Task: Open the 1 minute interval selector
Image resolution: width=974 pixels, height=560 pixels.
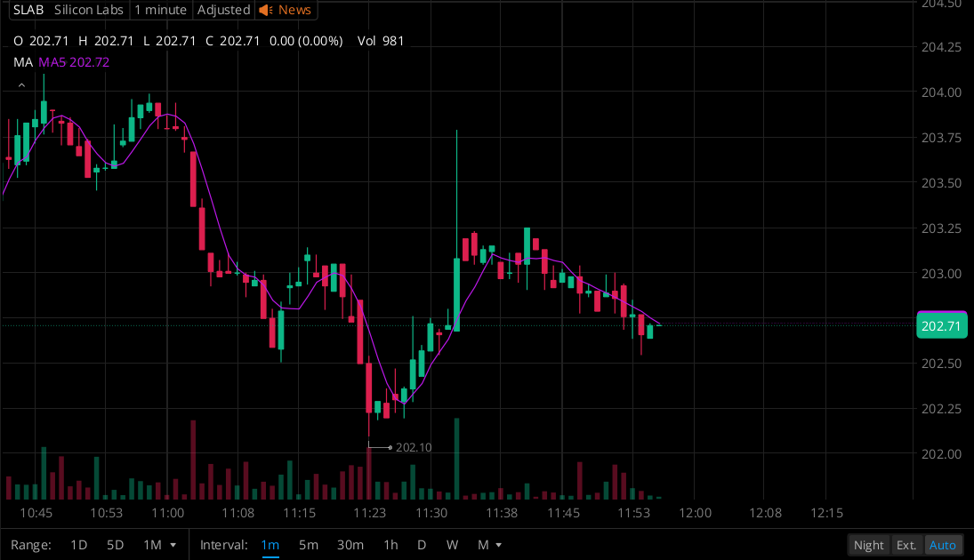Action: pyautogui.click(x=160, y=10)
